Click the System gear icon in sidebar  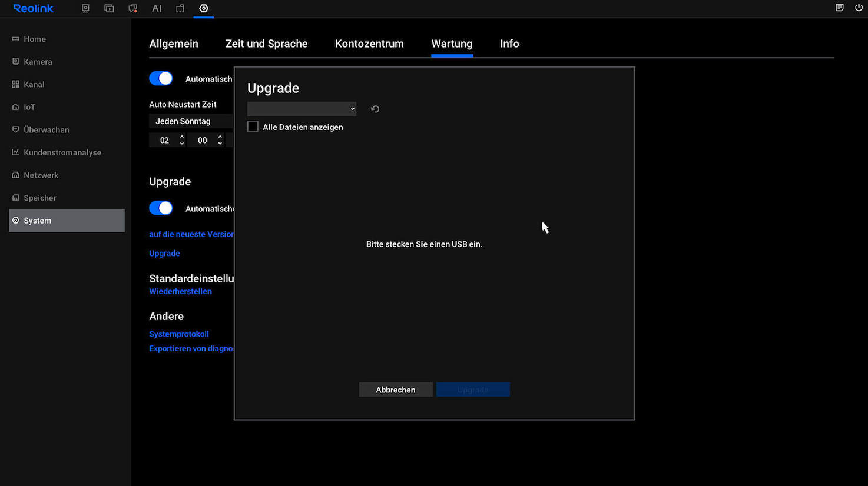16,220
